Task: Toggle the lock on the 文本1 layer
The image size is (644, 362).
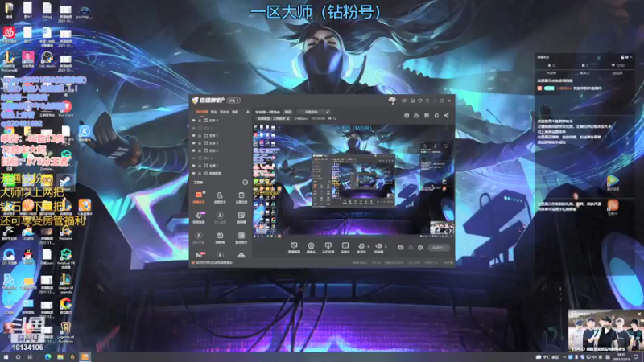Action: coord(200,135)
